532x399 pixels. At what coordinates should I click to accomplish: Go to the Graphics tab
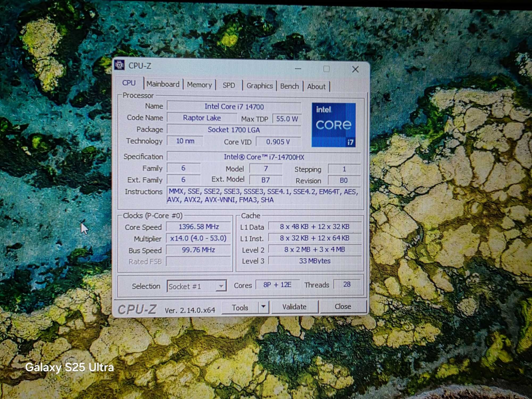click(260, 86)
